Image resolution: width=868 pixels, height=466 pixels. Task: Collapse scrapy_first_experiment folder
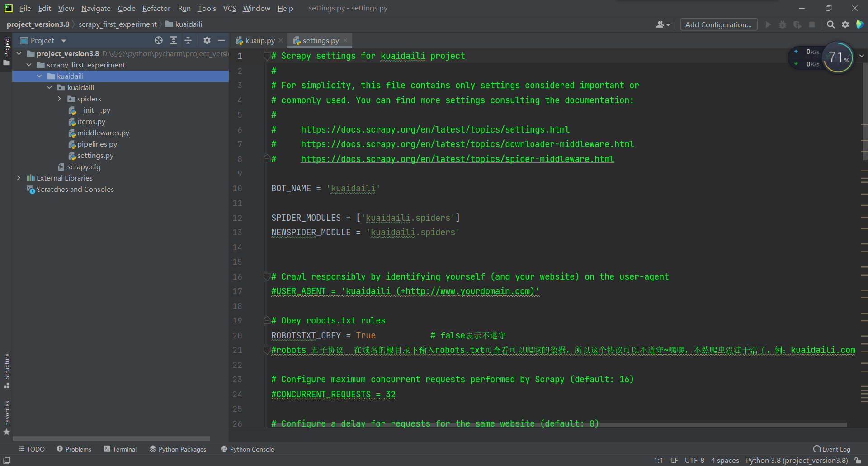coord(29,65)
